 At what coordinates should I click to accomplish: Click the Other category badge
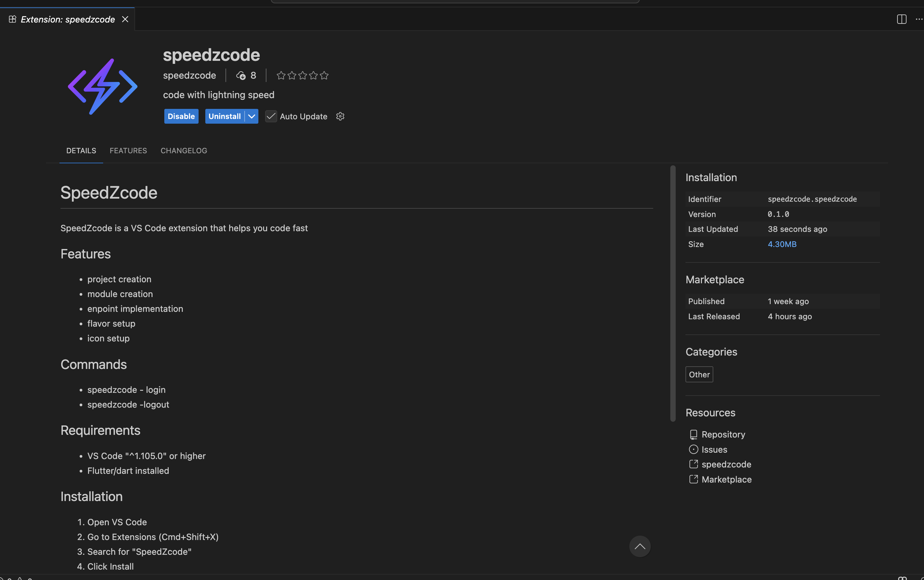click(x=699, y=374)
